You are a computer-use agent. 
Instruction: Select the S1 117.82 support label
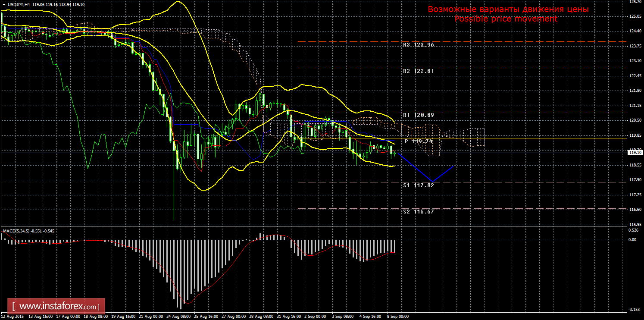coord(419,185)
